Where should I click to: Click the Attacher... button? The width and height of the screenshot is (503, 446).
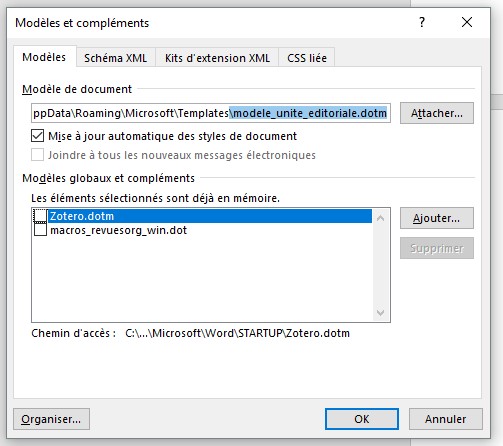point(437,113)
